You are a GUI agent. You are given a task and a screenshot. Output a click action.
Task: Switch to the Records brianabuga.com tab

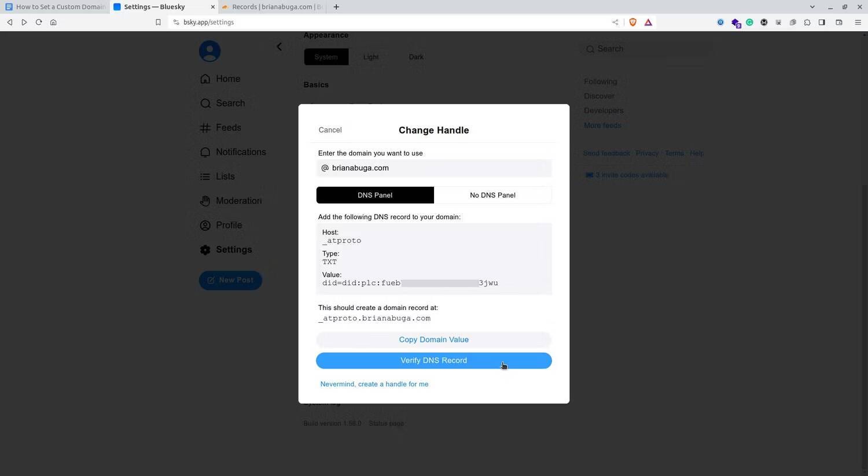[x=272, y=7]
